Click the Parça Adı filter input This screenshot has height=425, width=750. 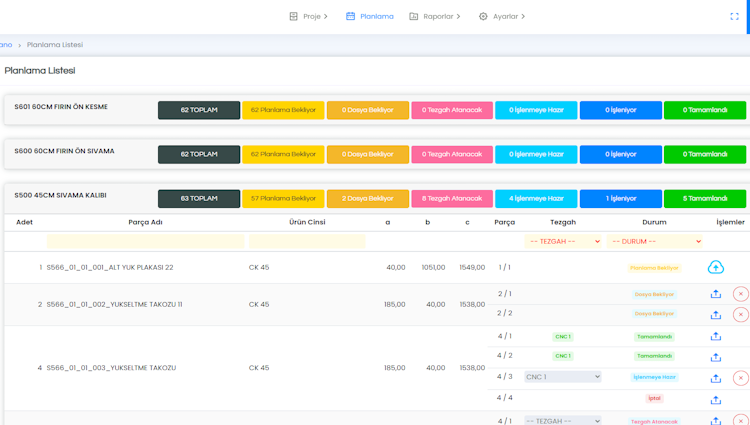145,241
